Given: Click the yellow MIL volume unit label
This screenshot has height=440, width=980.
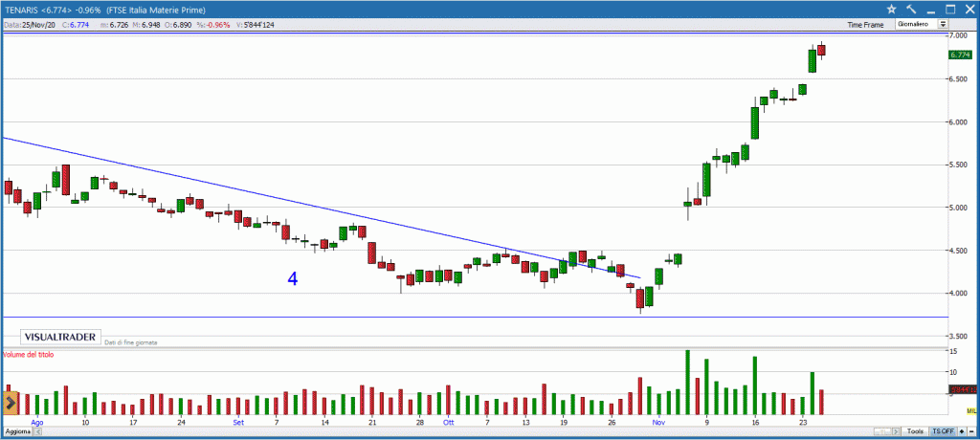Looking at the screenshot, I should (x=971, y=410).
